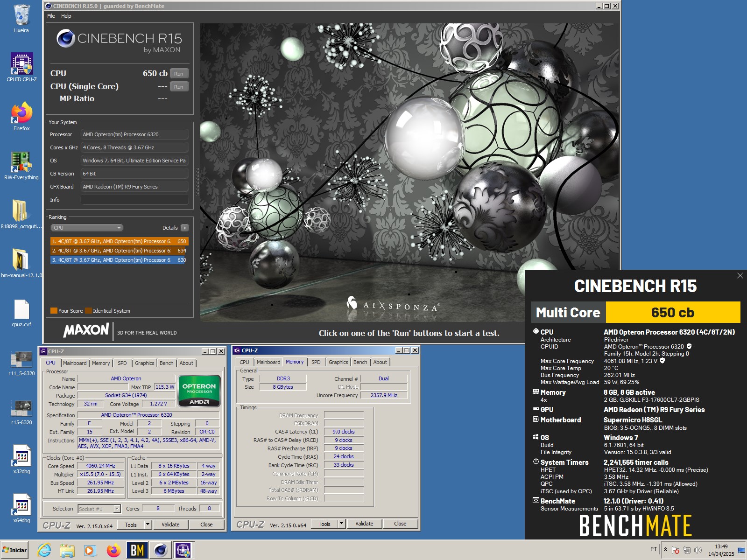This screenshot has width=747, height=560.
Task: Click the Action Center flag tray icon
Action: coord(676,550)
